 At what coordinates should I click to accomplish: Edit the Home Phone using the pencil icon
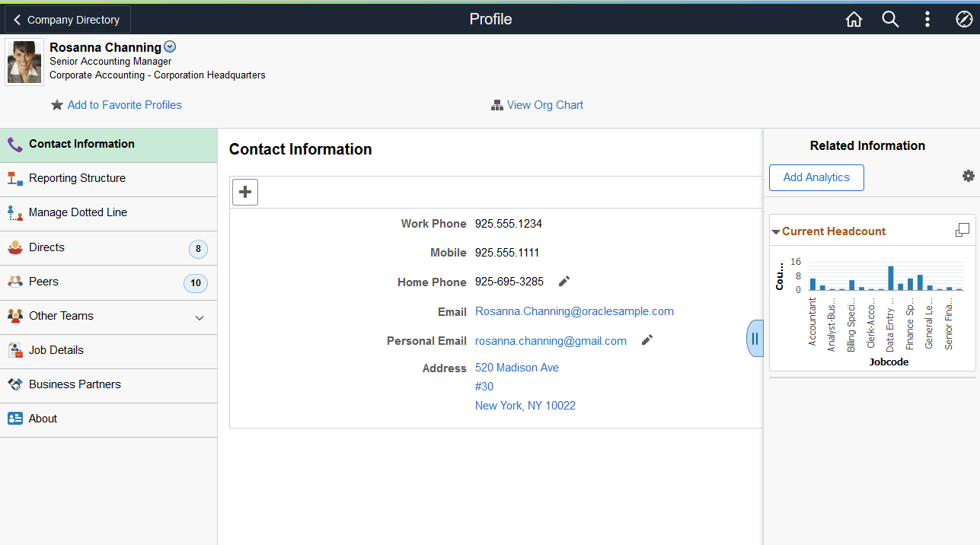point(563,282)
